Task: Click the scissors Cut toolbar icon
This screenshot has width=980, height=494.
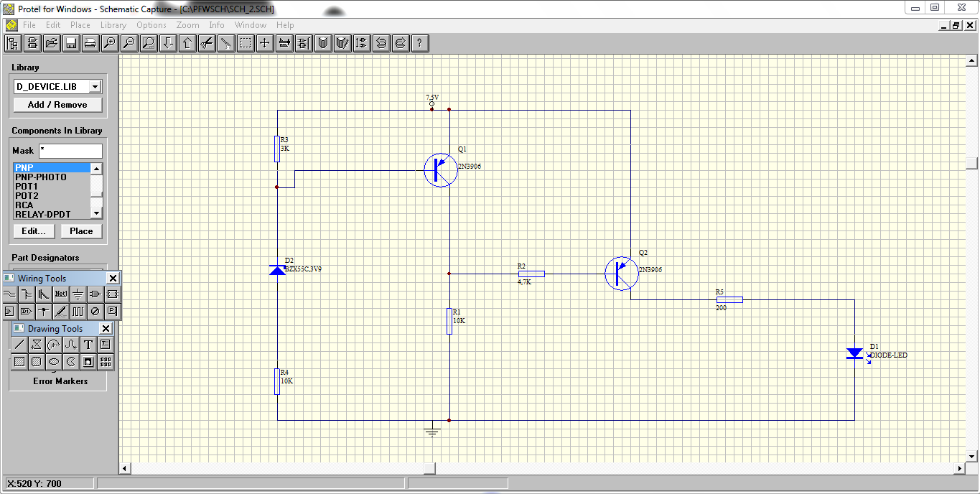Action: point(206,43)
